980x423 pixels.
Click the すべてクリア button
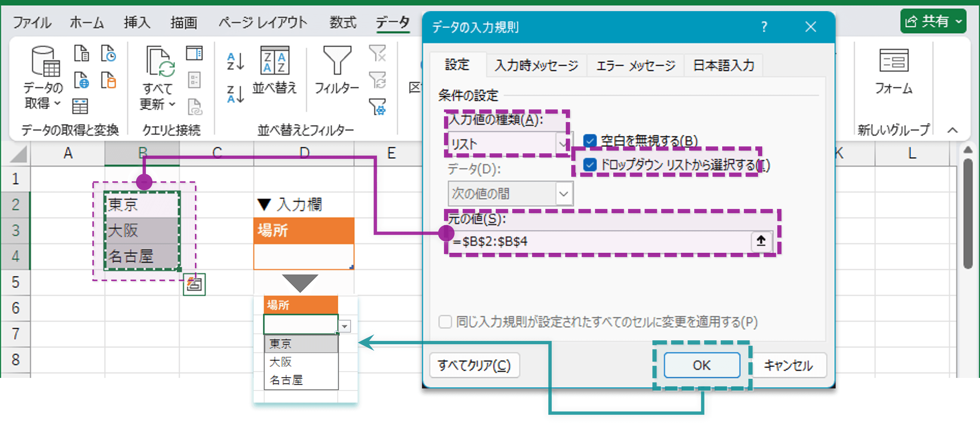pyautogui.click(x=474, y=365)
